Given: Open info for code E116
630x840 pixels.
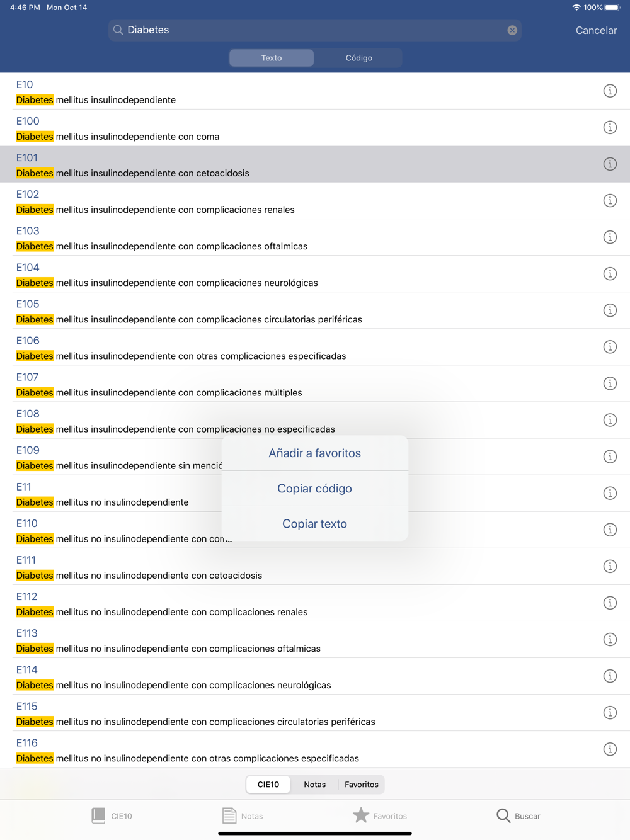Looking at the screenshot, I should (x=610, y=749).
